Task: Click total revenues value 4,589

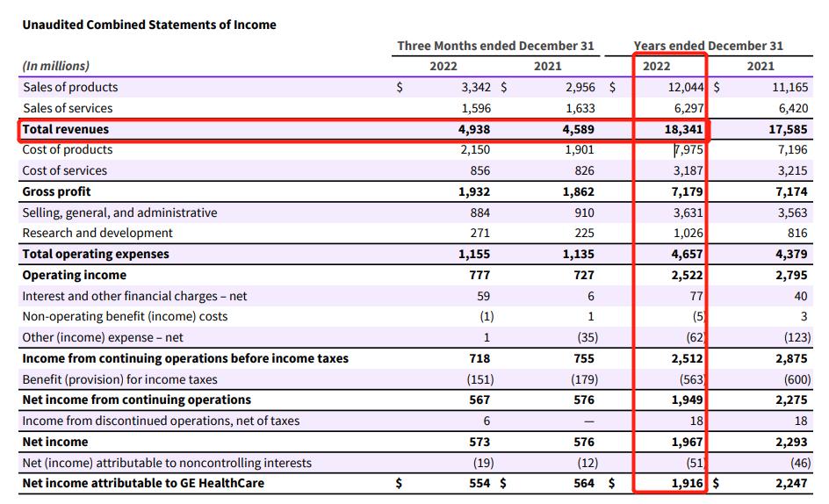Action: [x=579, y=130]
